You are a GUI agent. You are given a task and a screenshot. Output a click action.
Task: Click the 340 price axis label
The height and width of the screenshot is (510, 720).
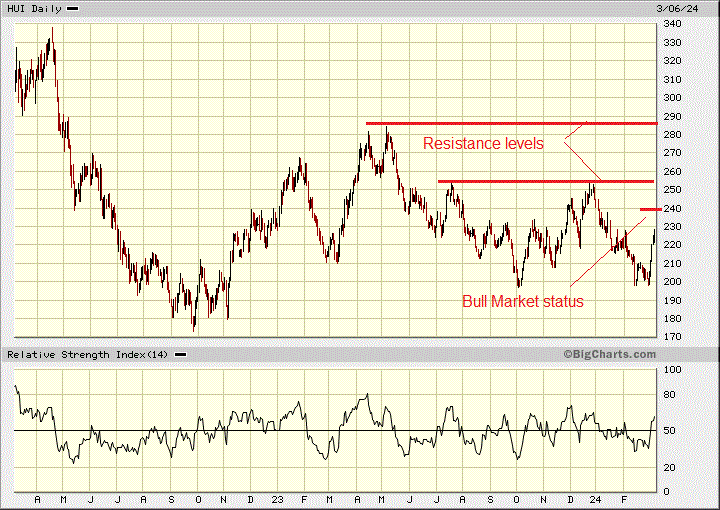coord(672,24)
